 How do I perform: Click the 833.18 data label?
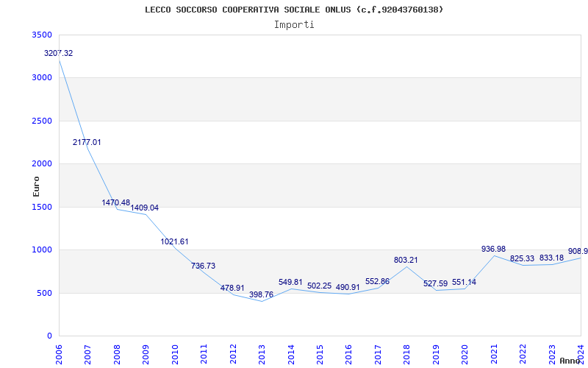click(x=551, y=258)
